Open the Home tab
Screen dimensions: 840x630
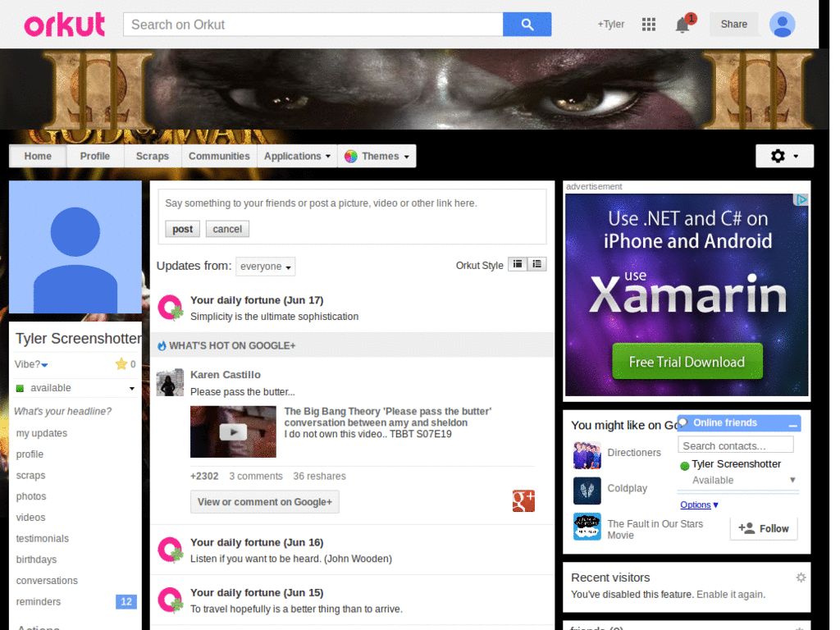tap(38, 157)
